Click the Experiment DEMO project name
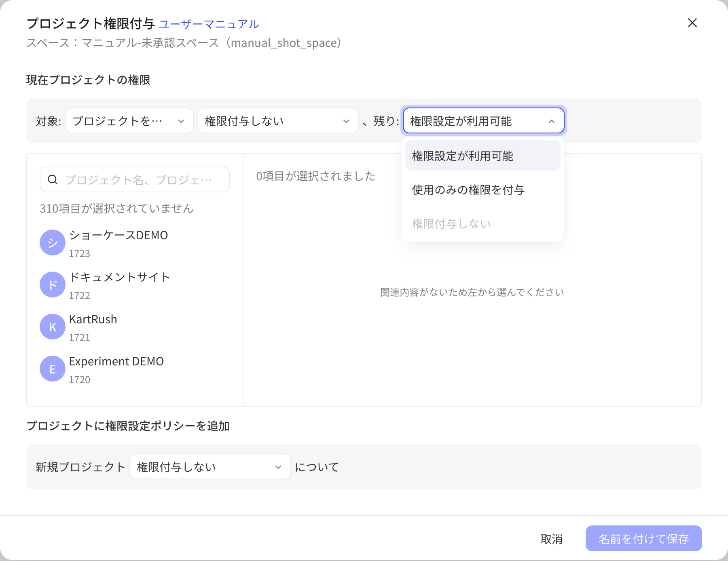This screenshot has height=561, width=728. point(116,361)
